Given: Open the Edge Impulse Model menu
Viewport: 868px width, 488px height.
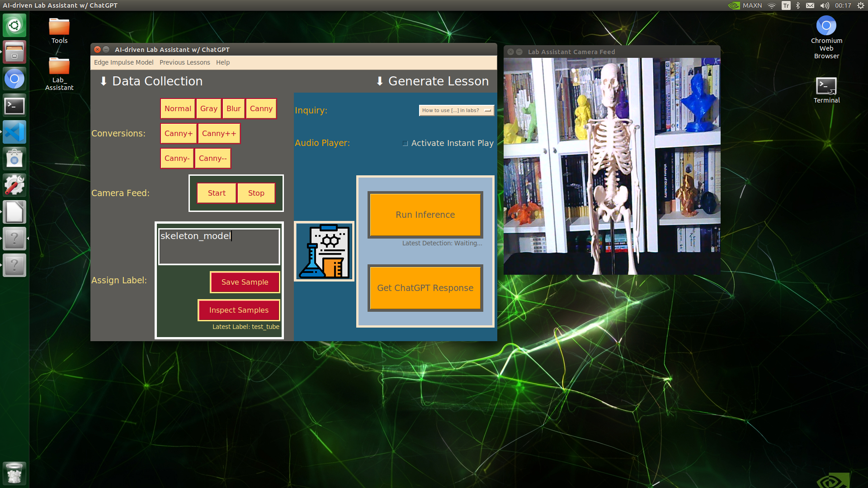Looking at the screenshot, I should pos(123,62).
